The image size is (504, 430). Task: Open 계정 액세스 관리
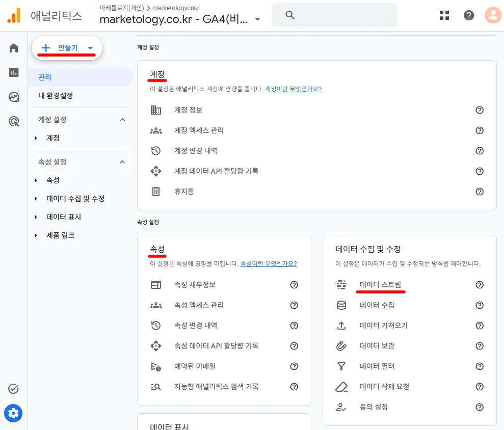tap(199, 130)
